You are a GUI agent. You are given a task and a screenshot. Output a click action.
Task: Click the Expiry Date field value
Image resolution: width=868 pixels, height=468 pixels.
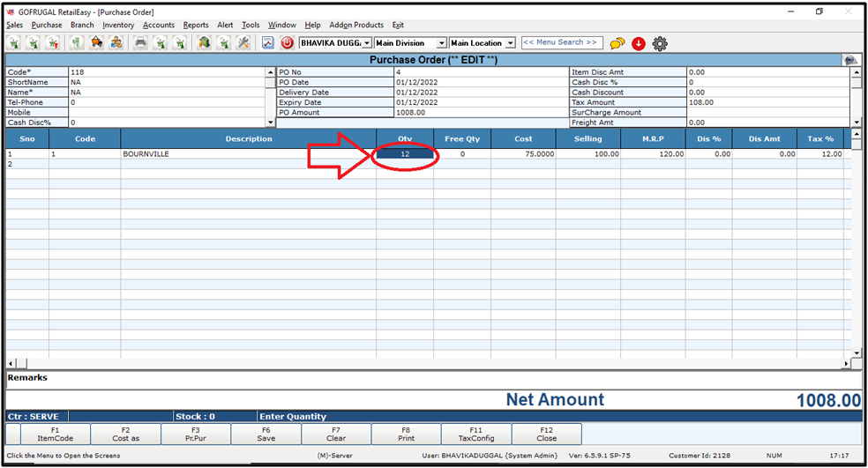tap(481, 102)
